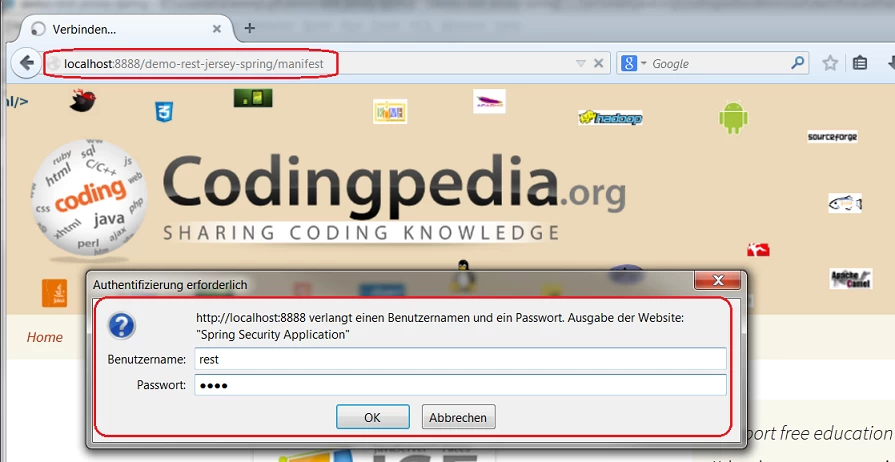Click the sourceforge logo
The width and height of the screenshot is (895, 462).
[x=832, y=137]
